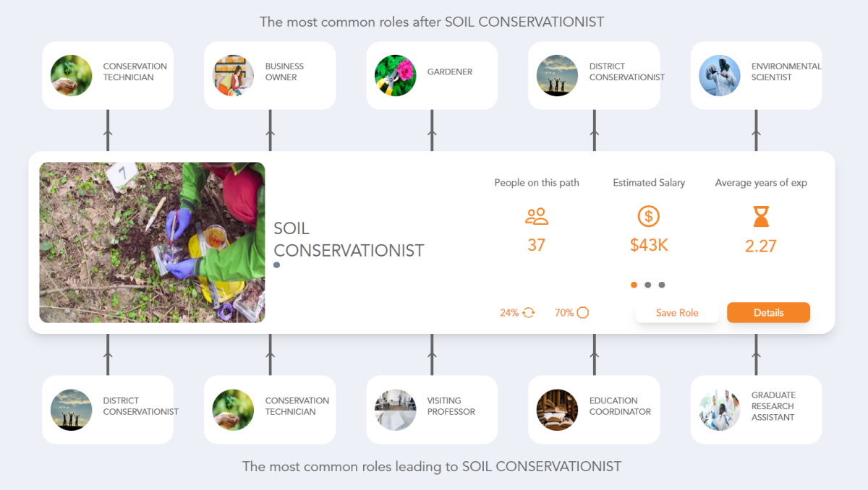This screenshot has width=868, height=490.
Task: Expand the arrow below District Conservationist
Action: click(108, 354)
